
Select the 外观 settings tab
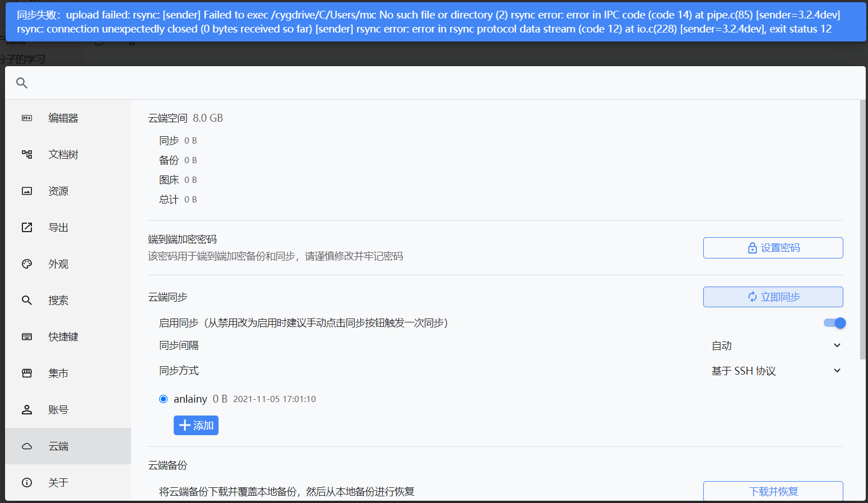click(x=68, y=264)
